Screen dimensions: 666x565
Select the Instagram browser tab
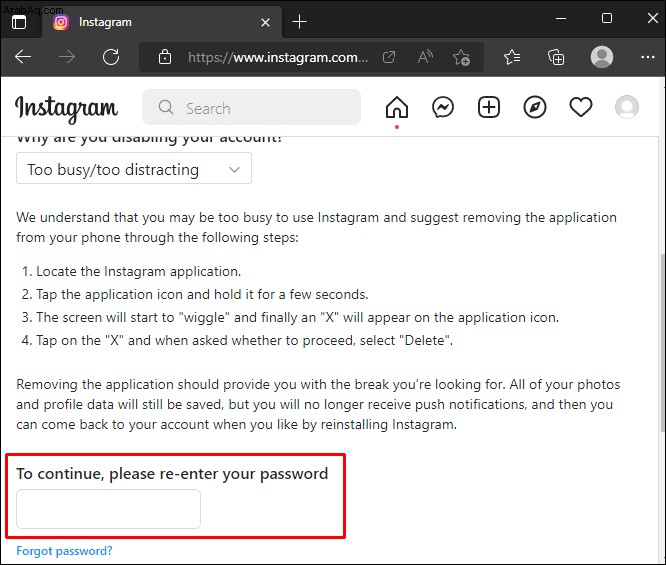(x=161, y=22)
